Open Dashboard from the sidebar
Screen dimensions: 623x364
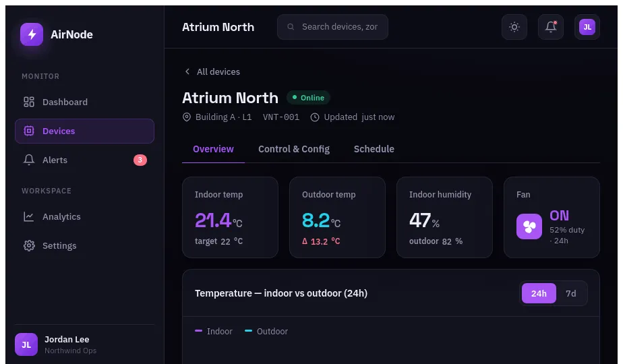coord(85,102)
